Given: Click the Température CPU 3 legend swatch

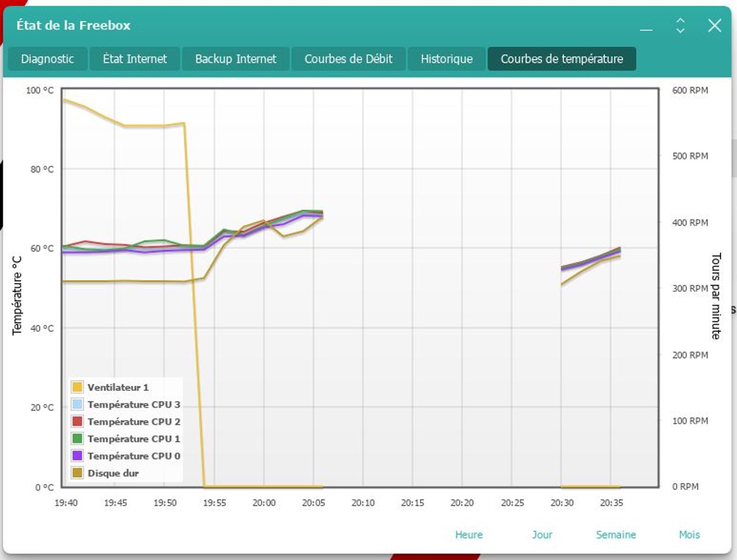Looking at the screenshot, I should [x=77, y=404].
